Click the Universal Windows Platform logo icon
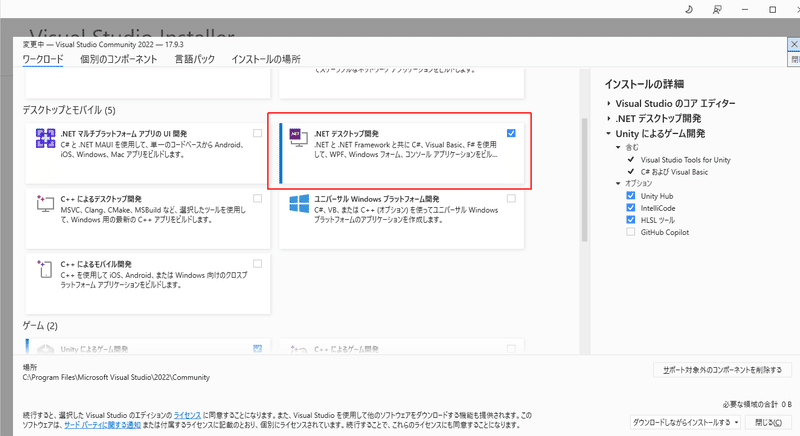Image resolution: width=800 pixels, height=436 pixels. 299,203
